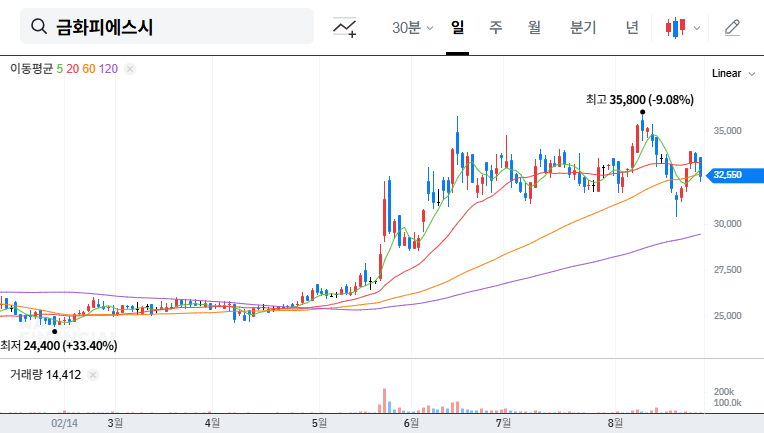Click the 6월 date axis label
The image size is (764, 433).
pos(411,423)
